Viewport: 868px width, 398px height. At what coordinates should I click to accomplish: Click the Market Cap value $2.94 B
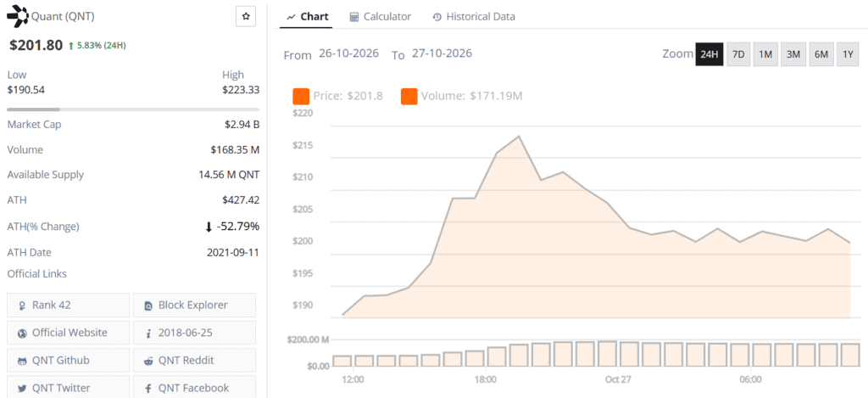pos(242,124)
